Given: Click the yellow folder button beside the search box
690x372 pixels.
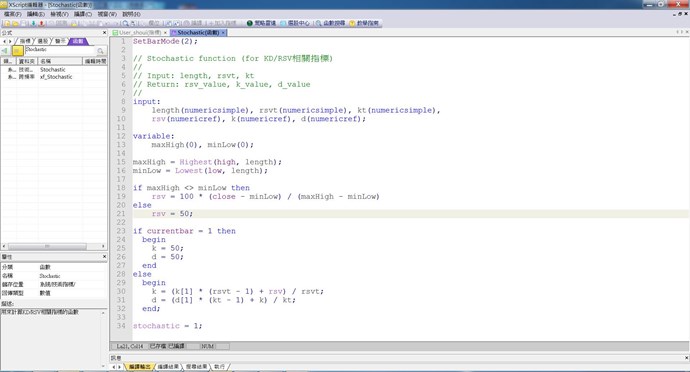Looking at the screenshot, I should click(18, 51).
